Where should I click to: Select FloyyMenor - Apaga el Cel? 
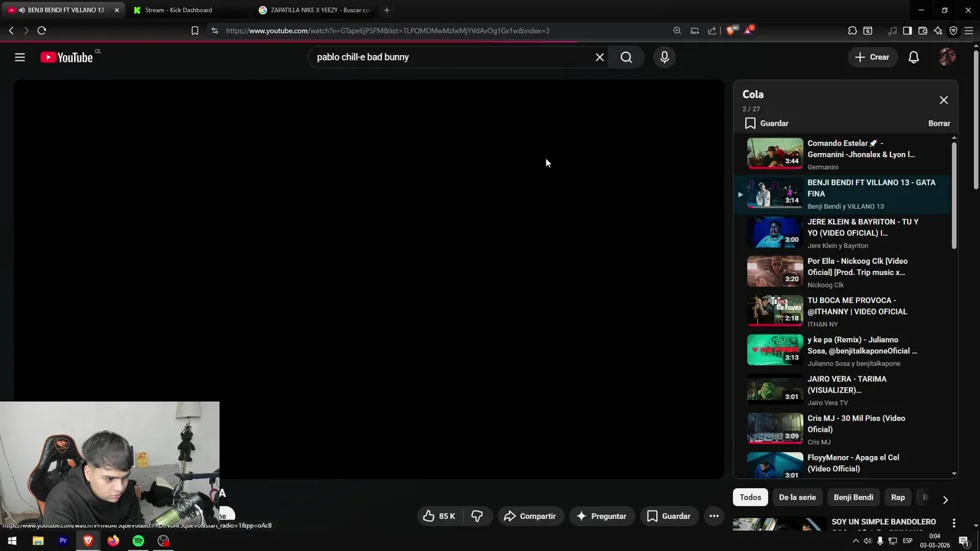[x=842, y=465]
